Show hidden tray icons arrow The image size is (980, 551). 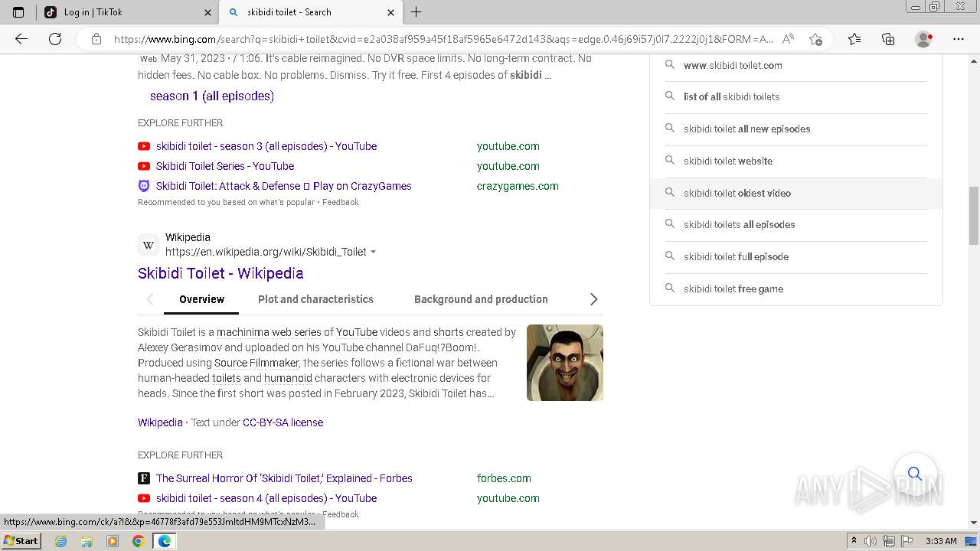point(854,541)
